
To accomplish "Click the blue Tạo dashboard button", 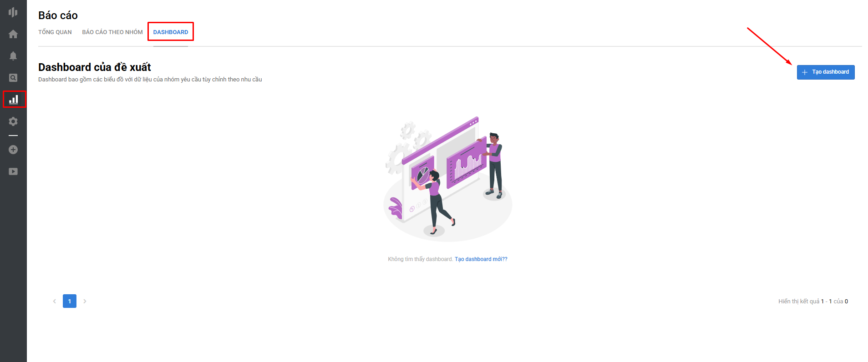I will point(826,72).
